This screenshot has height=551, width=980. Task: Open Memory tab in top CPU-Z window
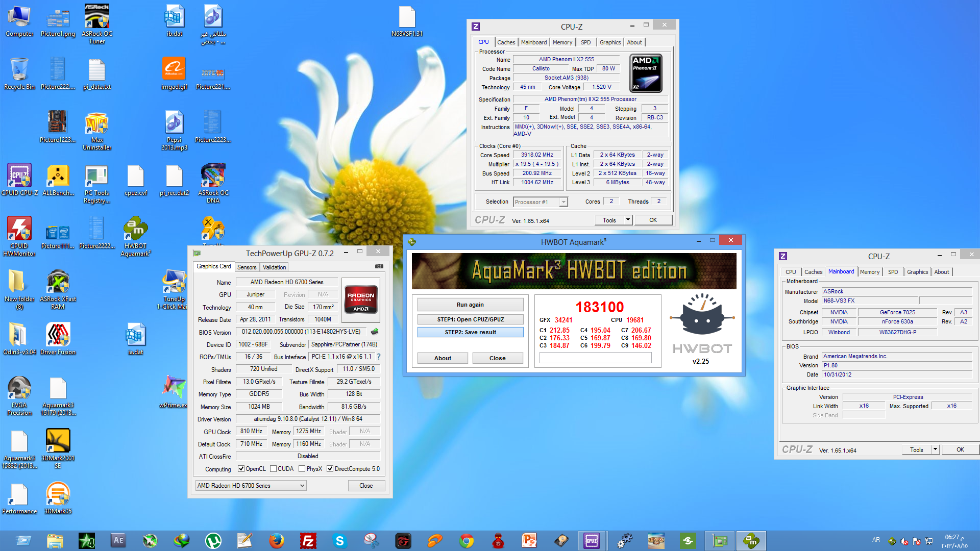[x=562, y=42]
